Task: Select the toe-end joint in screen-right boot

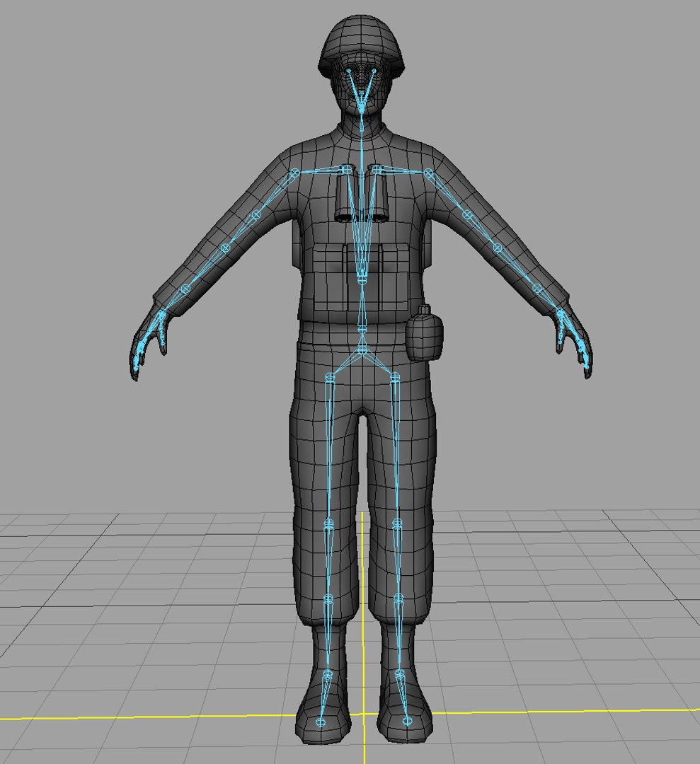Action: click(x=407, y=722)
